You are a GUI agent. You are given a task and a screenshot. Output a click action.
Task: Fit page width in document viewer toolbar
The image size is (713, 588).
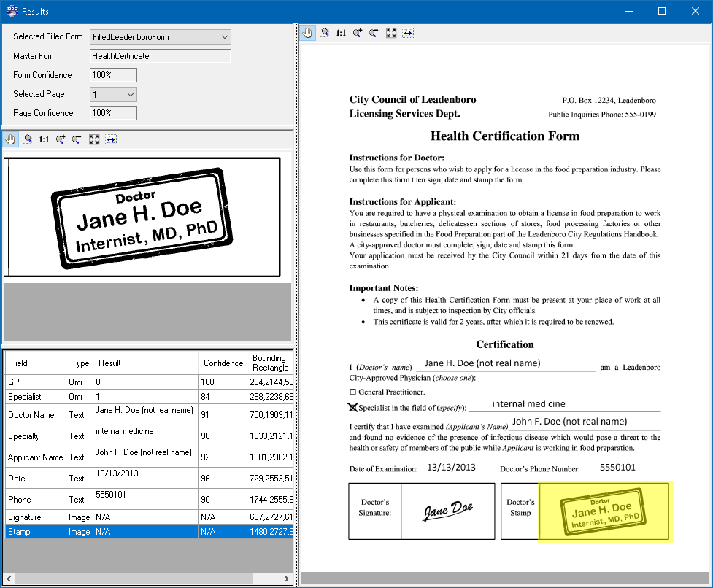[408, 33]
